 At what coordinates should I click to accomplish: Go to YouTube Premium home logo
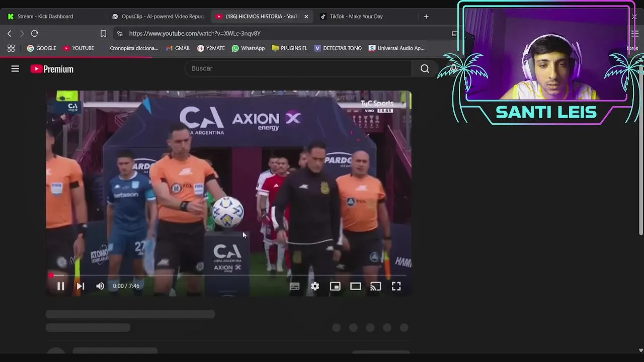52,69
